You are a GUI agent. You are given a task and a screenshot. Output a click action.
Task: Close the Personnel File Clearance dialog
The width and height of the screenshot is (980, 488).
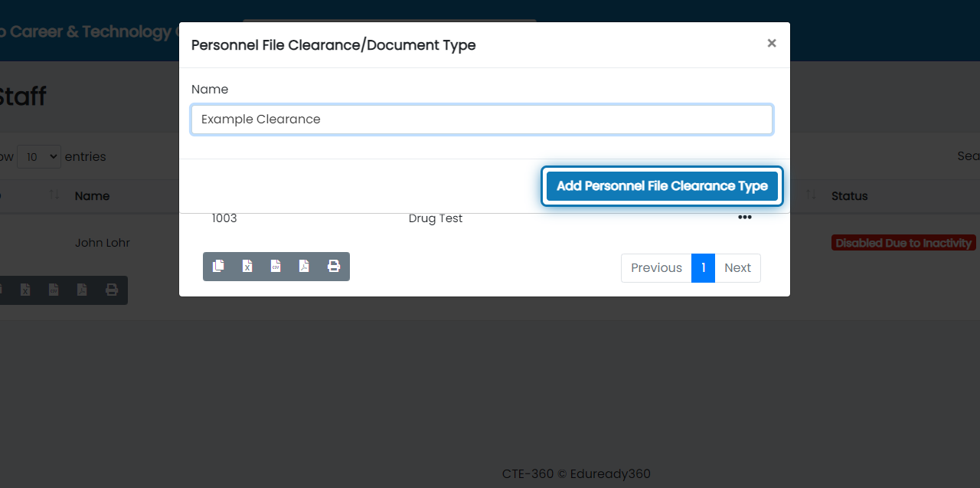(772, 44)
